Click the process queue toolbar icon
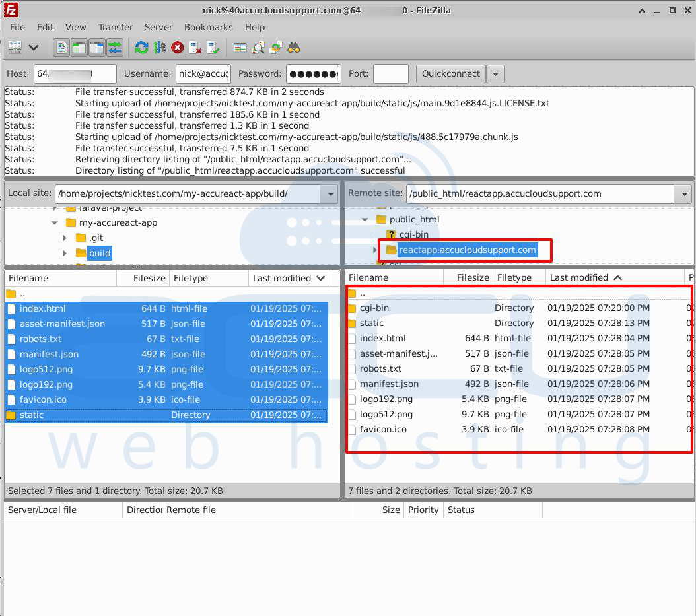696x616 pixels. 159,48
